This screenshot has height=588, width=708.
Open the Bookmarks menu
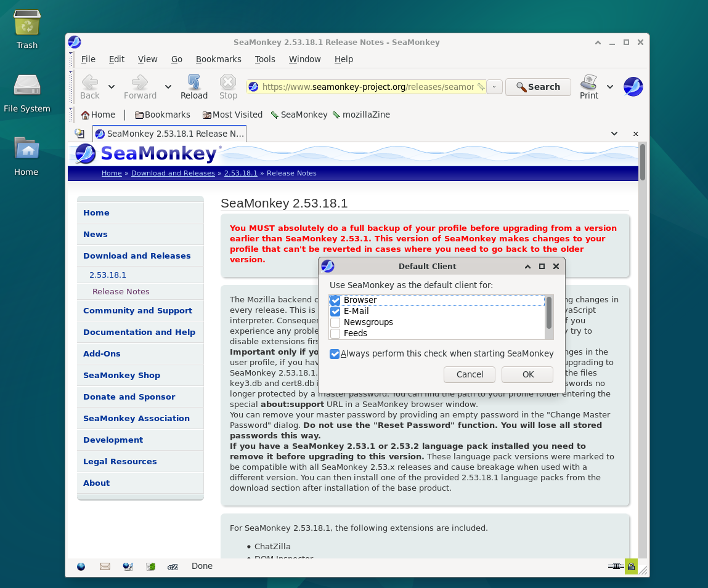click(x=219, y=59)
